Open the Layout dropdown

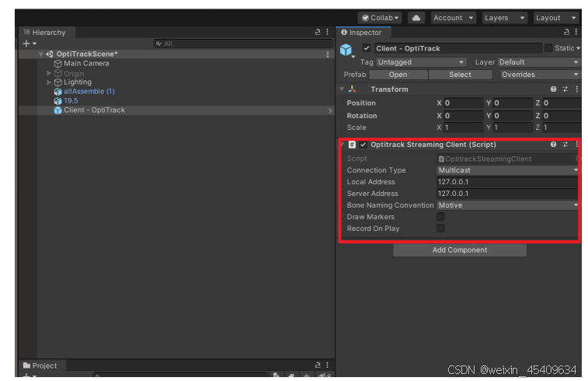[x=556, y=18]
